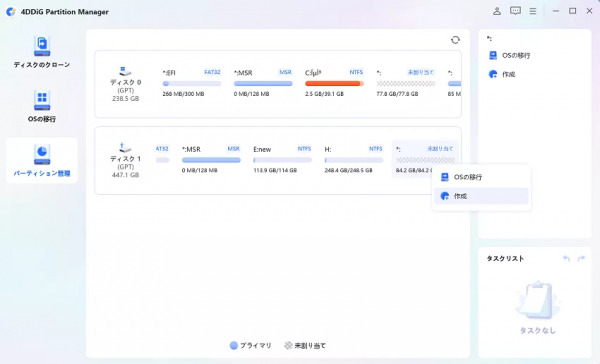Click the 447.1 GB size text of Disk 1
The image size is (600, 364).
[125, 175]
